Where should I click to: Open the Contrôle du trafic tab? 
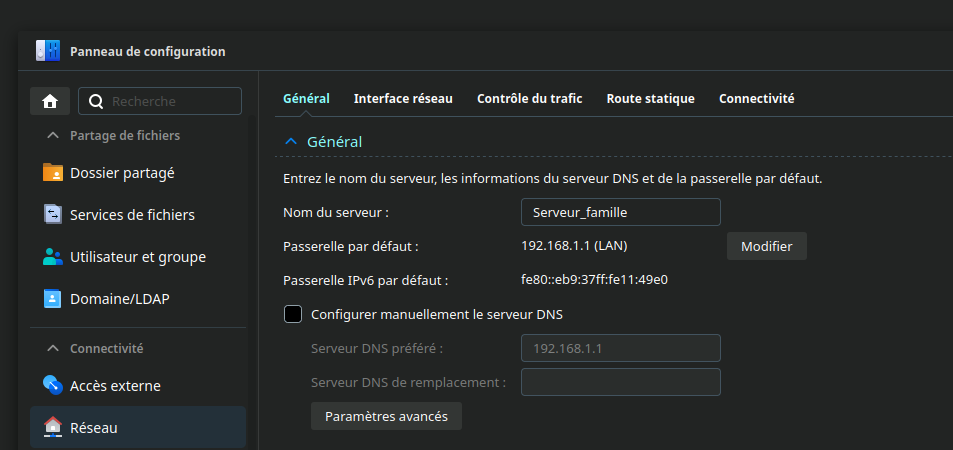point(529,99)
